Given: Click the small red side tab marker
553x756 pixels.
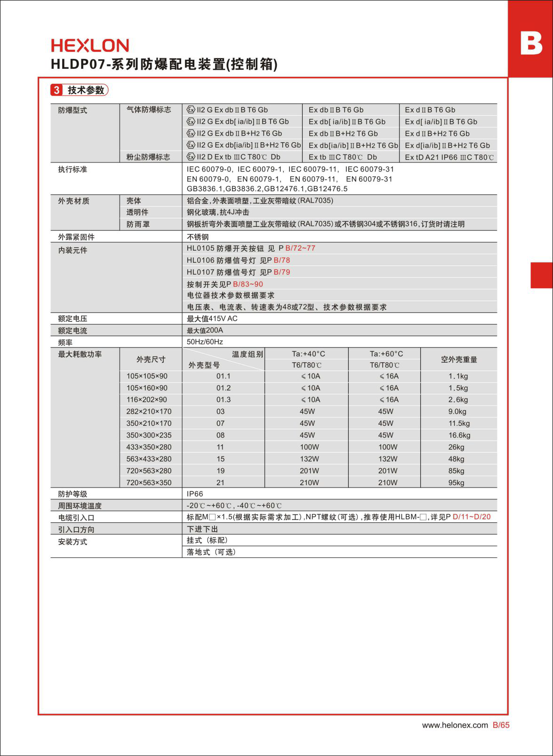Looking at the screenshot, I should coord(542,275).
